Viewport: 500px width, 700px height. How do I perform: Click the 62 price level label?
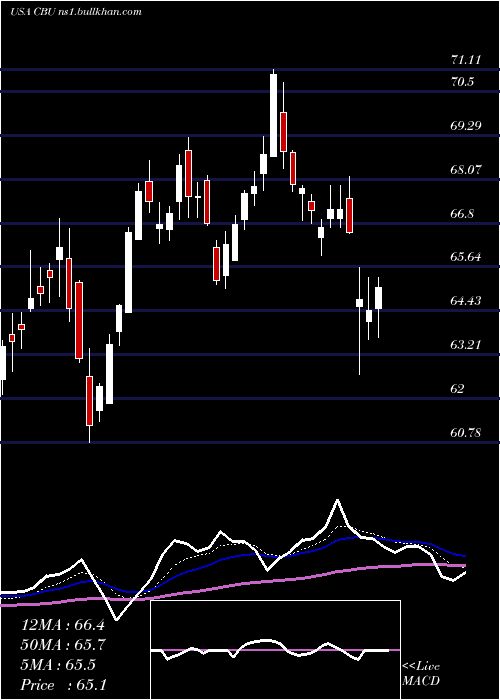pos(458,388)
